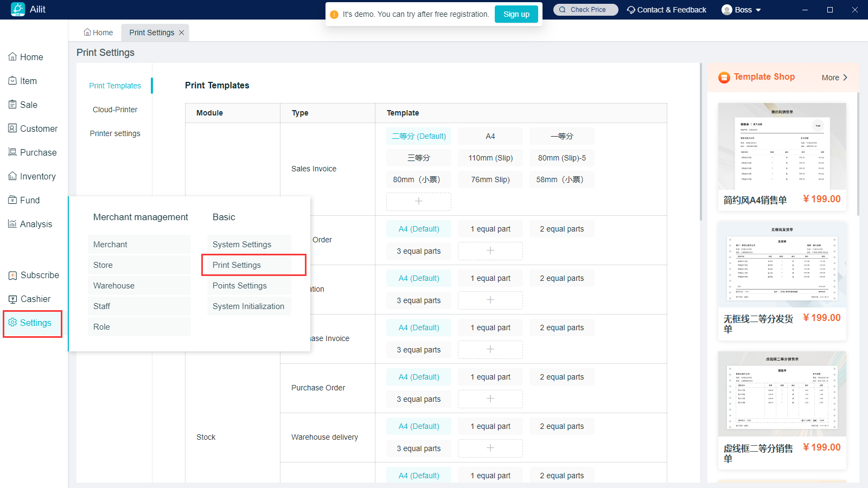Expand the Boss account dropdown
This screenshot has height=488, width=868.
click(x=758, y=10)
